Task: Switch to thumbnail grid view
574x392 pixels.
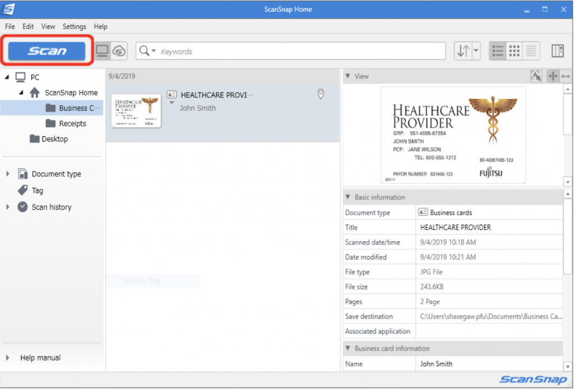Action: (x=515, y=51)
